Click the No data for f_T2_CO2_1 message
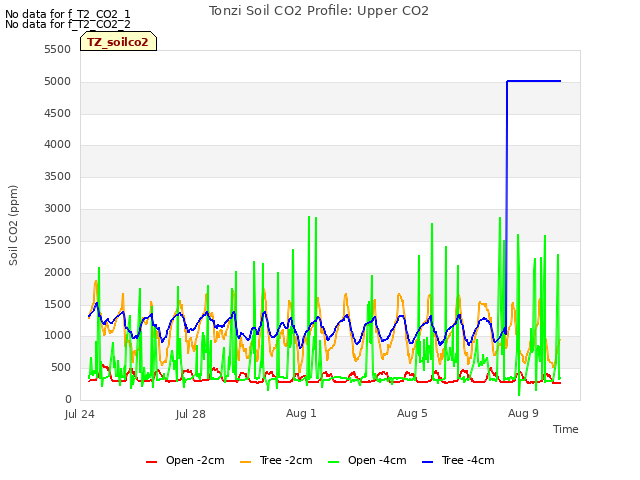The image size is (640, 480). click(68, 14)
